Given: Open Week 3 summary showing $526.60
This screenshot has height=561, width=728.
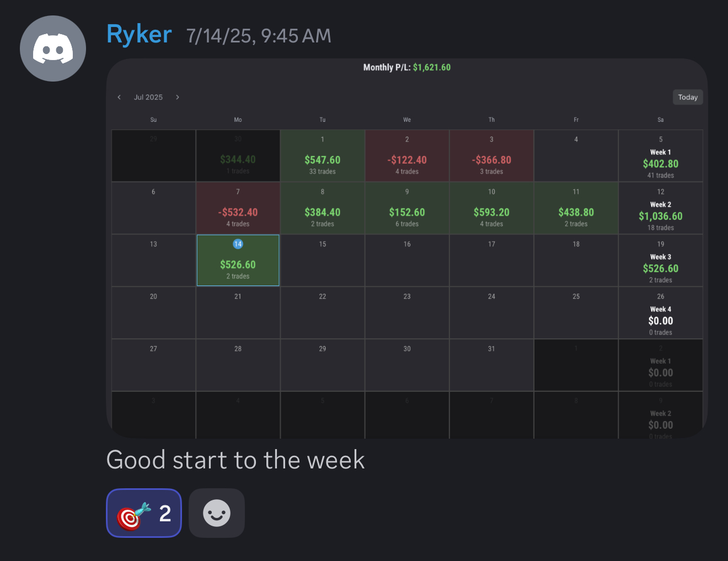Looking at the screenshot, I should click(x=661, y=260).
